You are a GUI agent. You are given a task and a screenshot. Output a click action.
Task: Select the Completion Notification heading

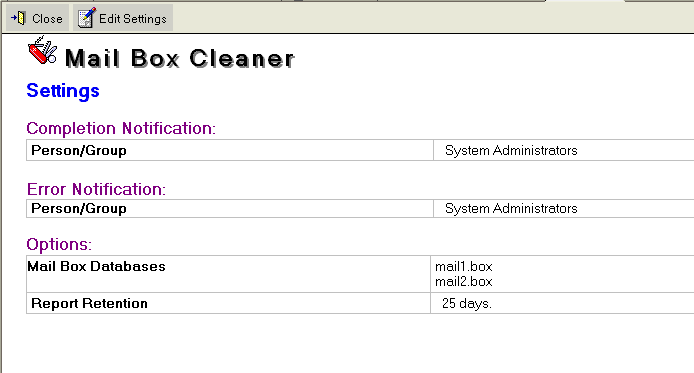pos(121,128)
